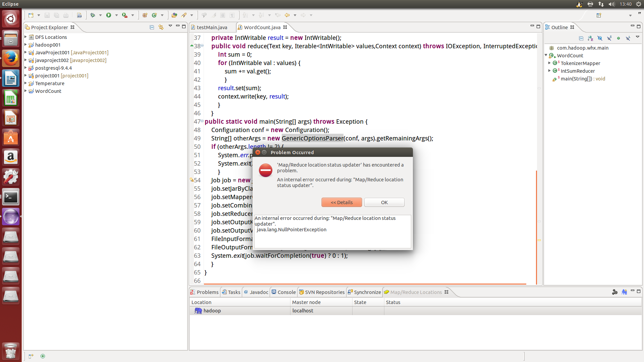Click the << Details button
Image resolution: width=644 pixels, height=362 pixels.
tap(341, 202)
